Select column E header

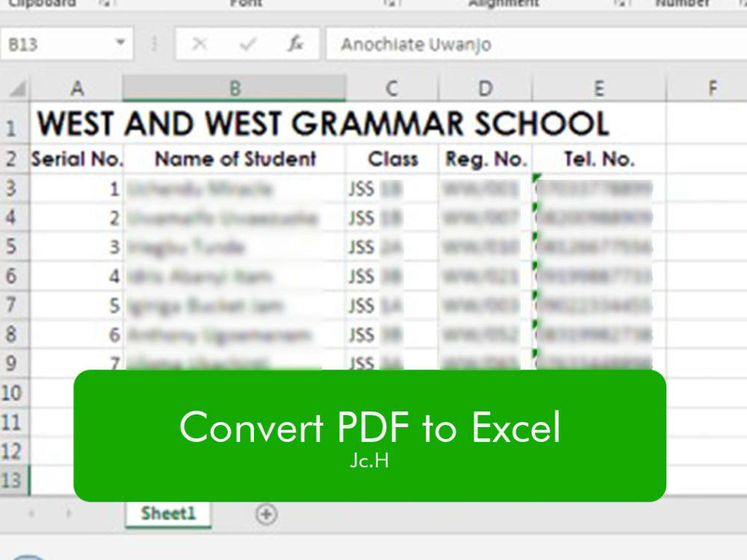click(599, 89)
